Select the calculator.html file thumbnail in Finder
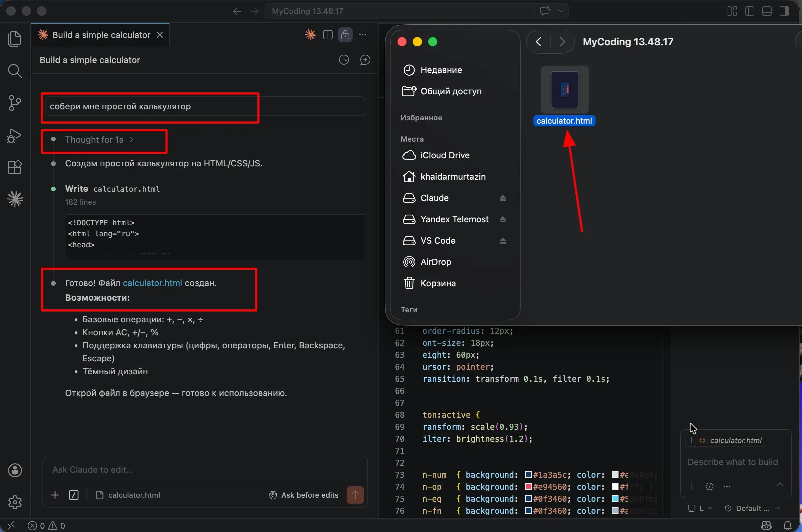The image size is (802, 532). (565, 90)
